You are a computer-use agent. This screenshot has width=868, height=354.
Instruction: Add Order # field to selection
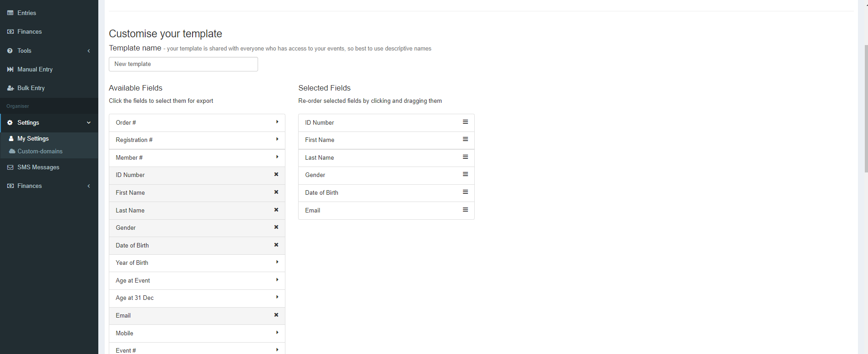[x=197, y=123]
